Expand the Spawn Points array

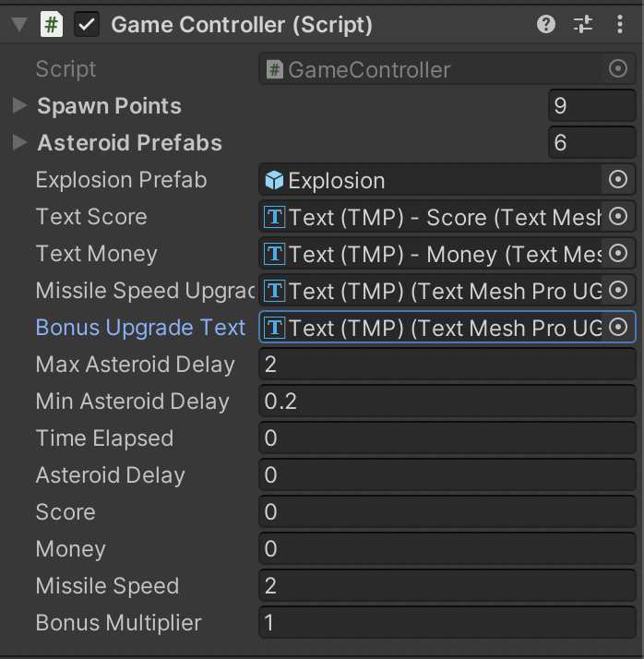click(x=19, y=106)
